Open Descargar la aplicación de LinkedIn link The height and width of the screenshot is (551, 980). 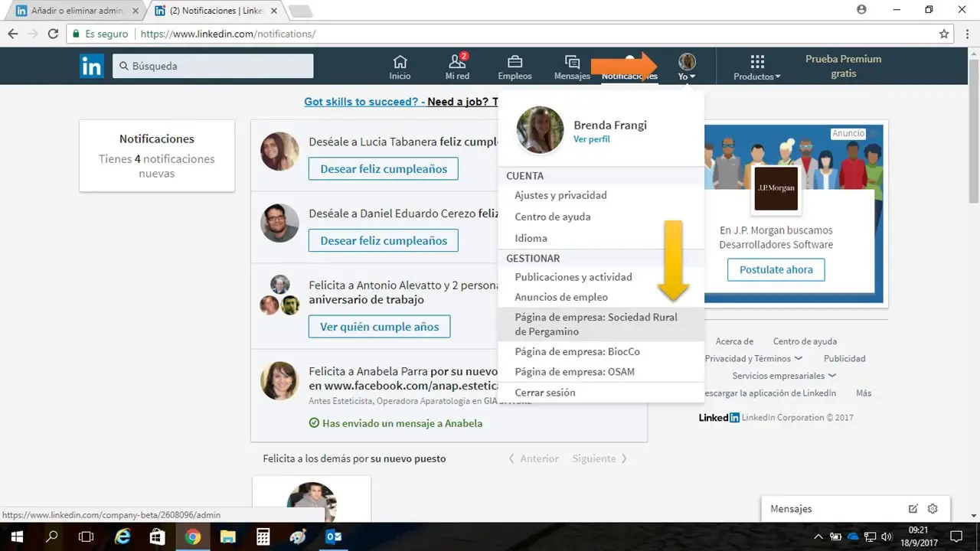point(770,393)
